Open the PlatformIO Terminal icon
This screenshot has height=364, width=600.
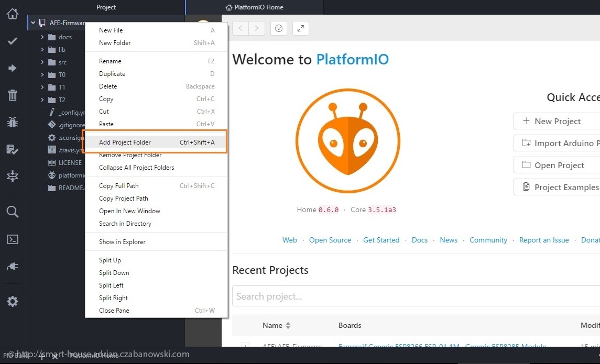(12, 239)
